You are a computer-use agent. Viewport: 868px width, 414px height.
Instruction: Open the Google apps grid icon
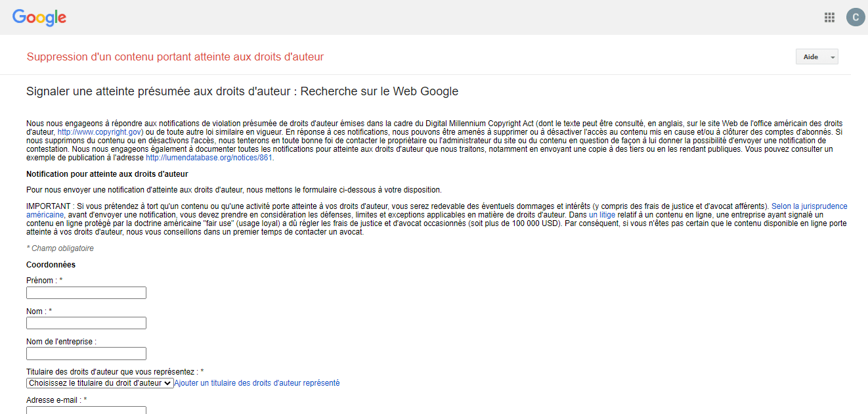point(829,18)
